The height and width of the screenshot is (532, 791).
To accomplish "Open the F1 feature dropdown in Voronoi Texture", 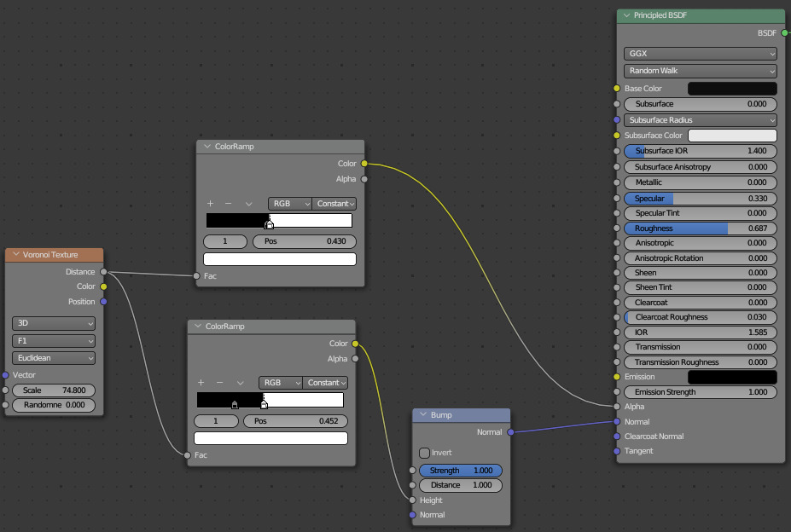I will [x=54, y=341].
